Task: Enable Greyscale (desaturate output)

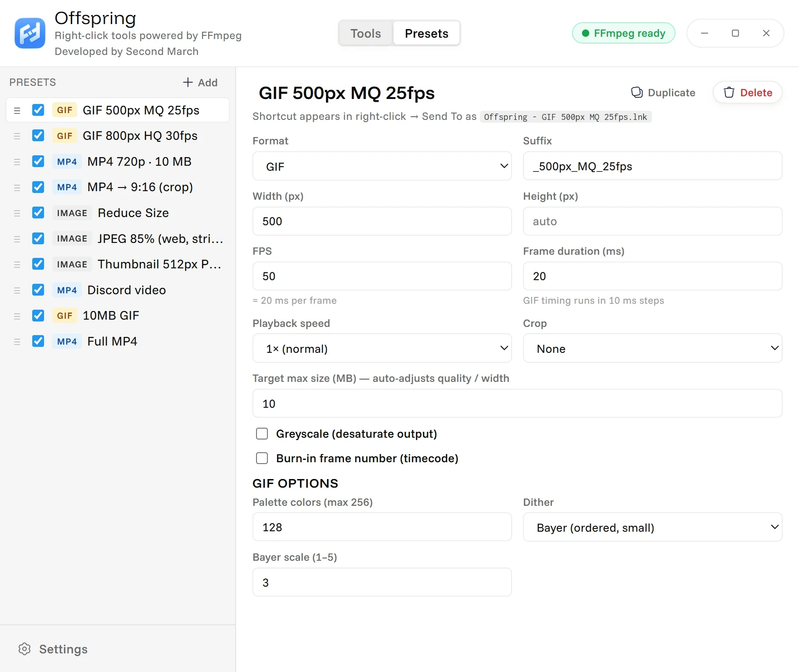Action: click(x=262, y=434)
